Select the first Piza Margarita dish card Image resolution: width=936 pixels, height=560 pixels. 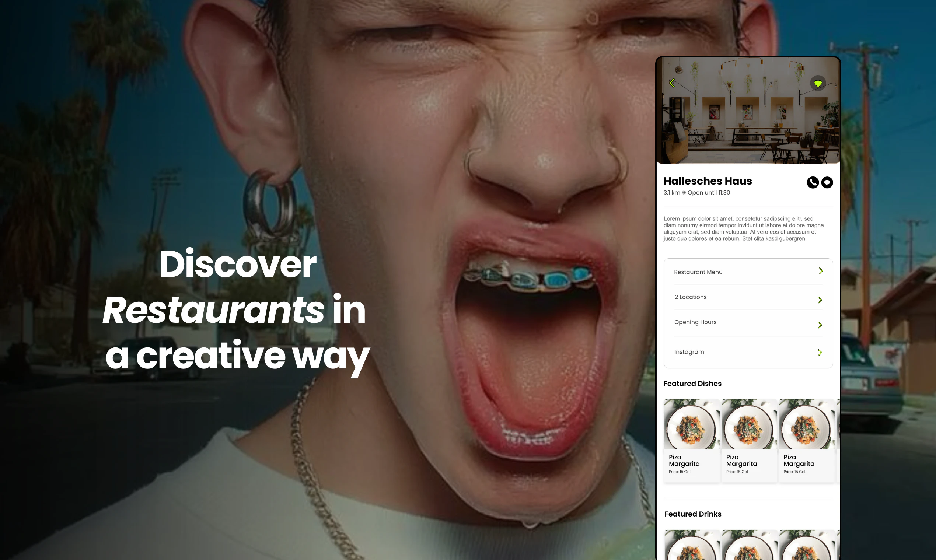(691, 441)
